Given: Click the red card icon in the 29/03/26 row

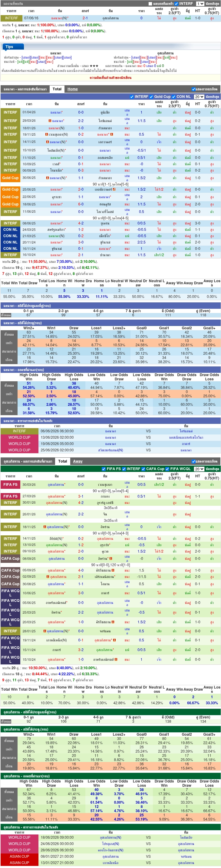Looking at the screenshot, I should point(50,121).
